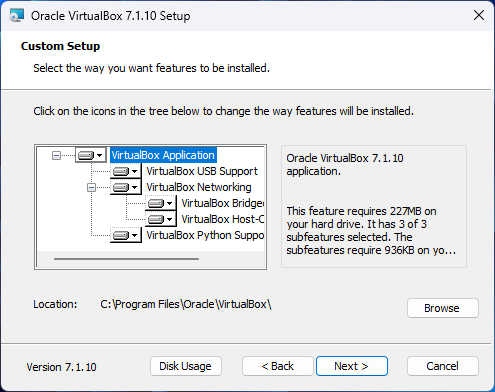
Task: Open VirtualBox Bridged Networking drive icon menu
Action: coord(161,203)
